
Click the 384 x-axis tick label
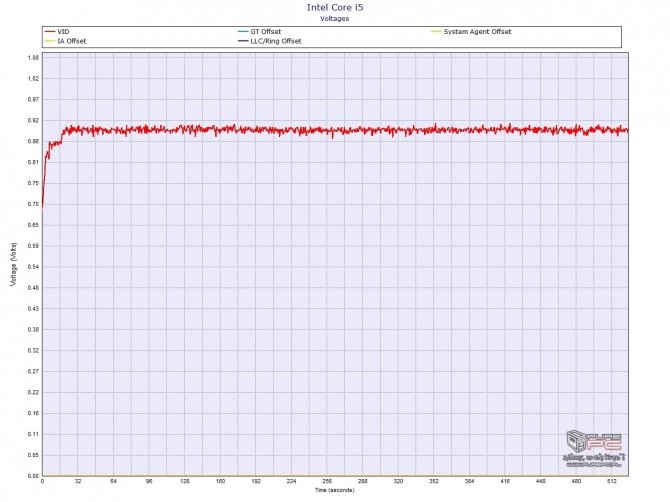point(469,481)
